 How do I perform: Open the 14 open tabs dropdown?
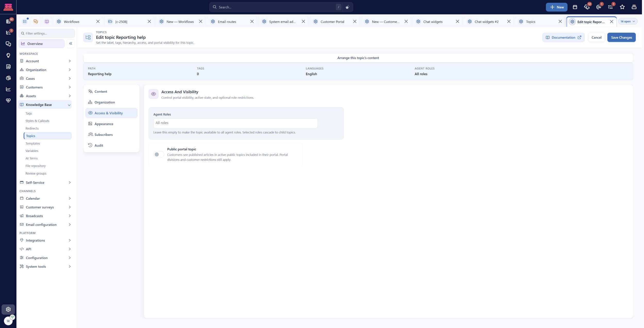point(628,21)
